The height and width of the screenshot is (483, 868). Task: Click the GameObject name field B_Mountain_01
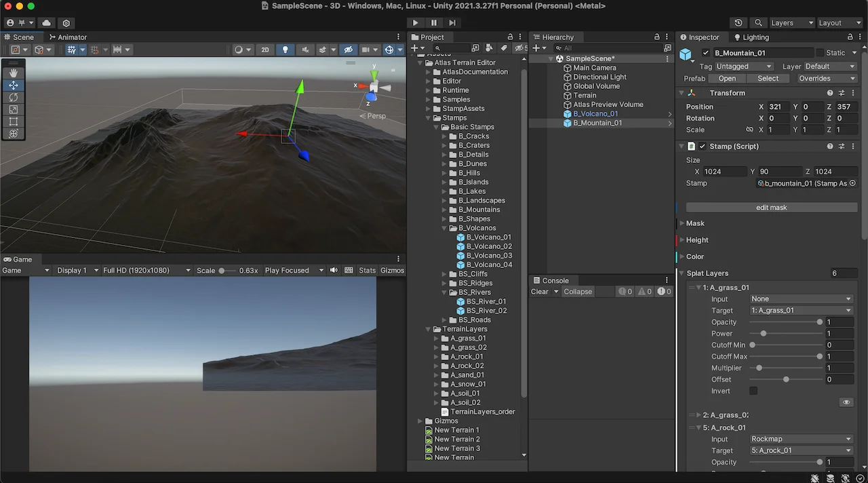(x=762, y=53)
